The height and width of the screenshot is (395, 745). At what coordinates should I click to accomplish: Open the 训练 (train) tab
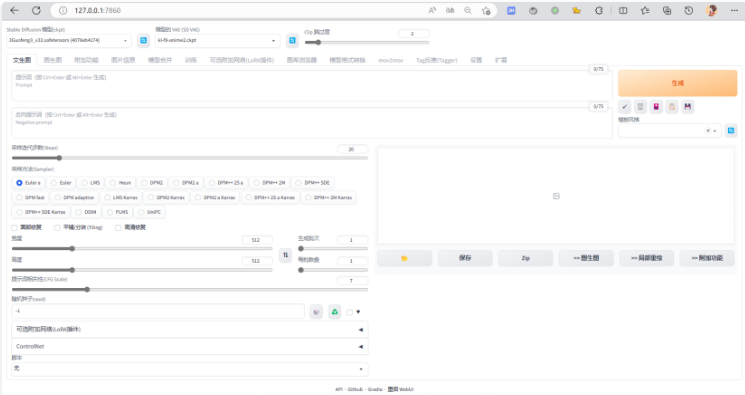coord(191,60)
